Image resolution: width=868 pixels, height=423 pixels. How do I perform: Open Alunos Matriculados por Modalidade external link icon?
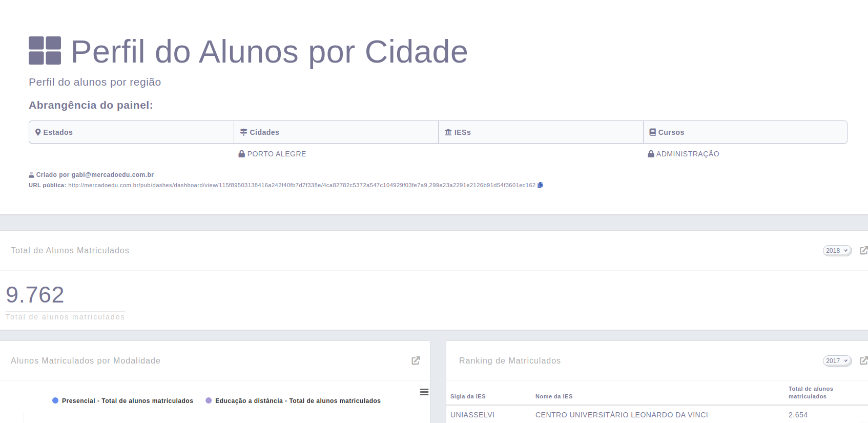coord(416,360)
